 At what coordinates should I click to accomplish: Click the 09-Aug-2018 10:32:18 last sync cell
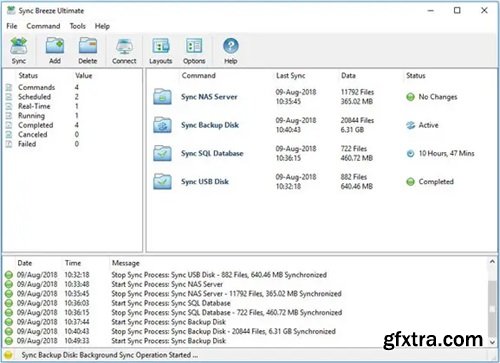point(296,182)
